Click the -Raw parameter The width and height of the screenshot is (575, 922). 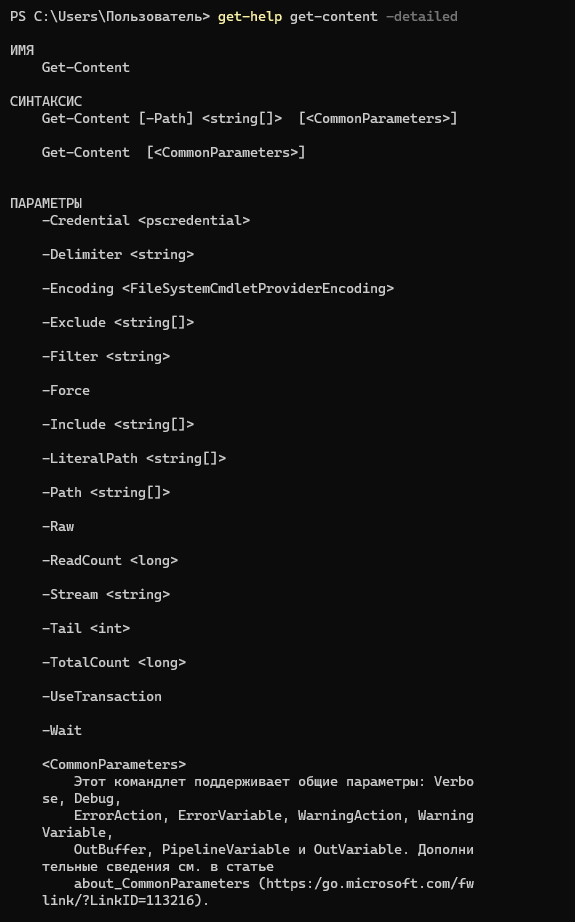(58, 527)
